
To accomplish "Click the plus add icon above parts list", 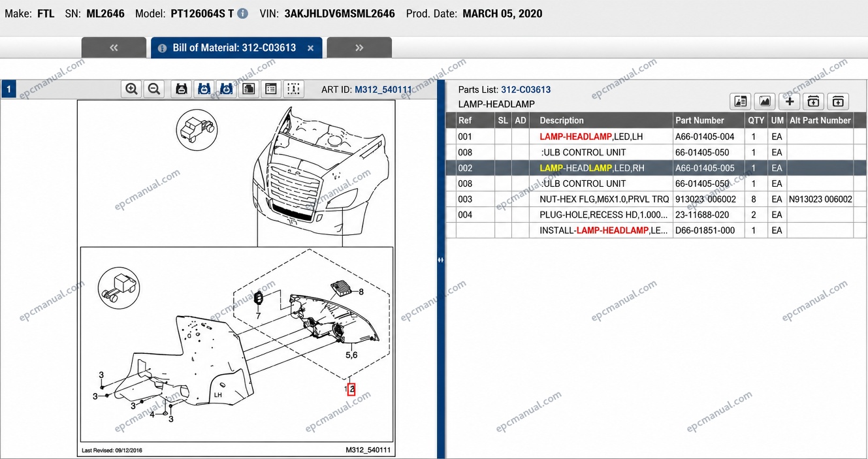I will coord(790,101).
